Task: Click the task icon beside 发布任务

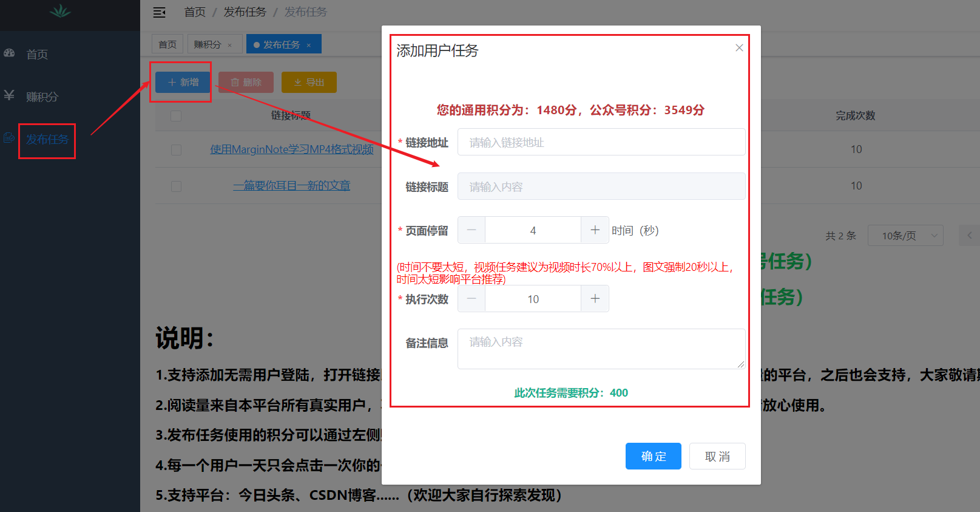Action: 9,138
